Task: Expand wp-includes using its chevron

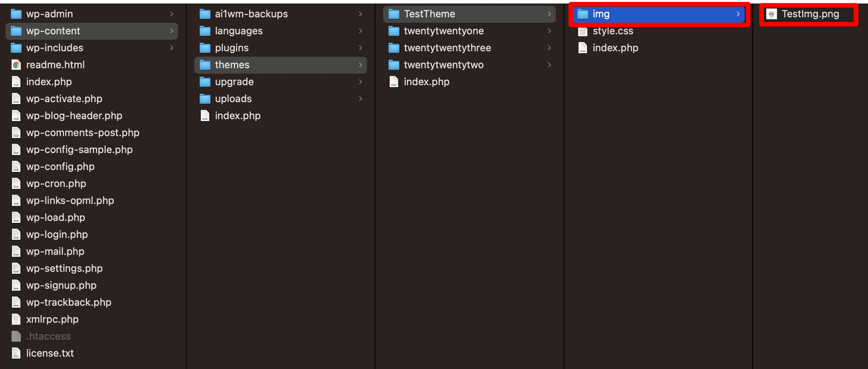Action: pyautogui.click(x=172, y=48)
